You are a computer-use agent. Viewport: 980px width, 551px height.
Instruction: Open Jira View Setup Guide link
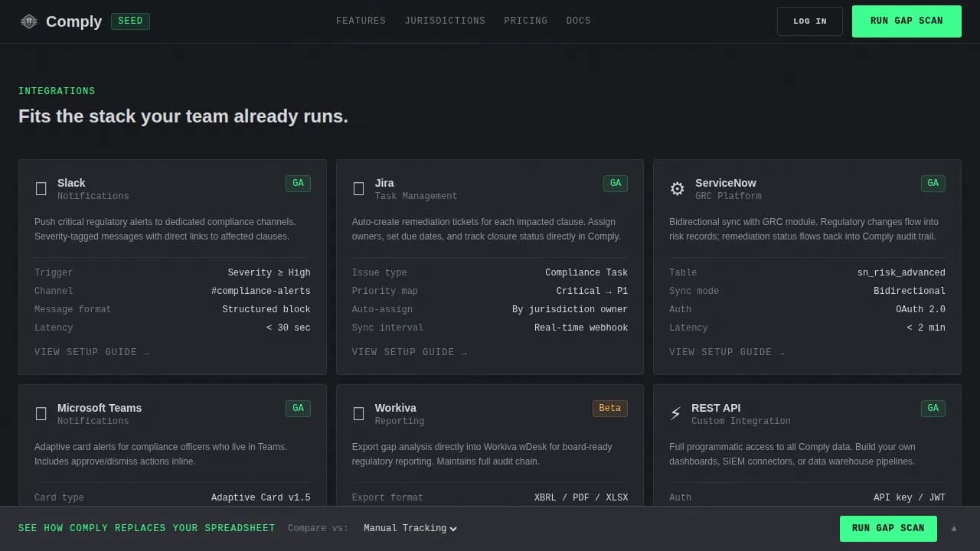coord(410,352)
